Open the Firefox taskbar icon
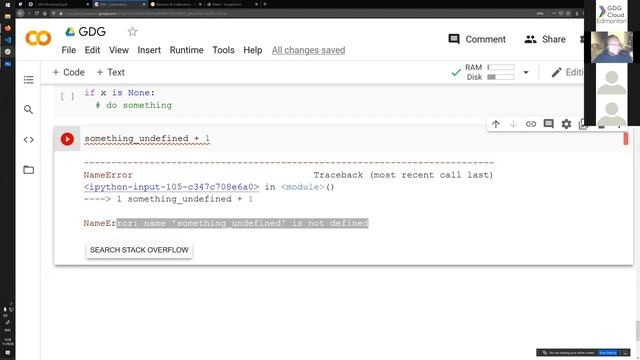640x360 pixels. click(x=7, y=29)
